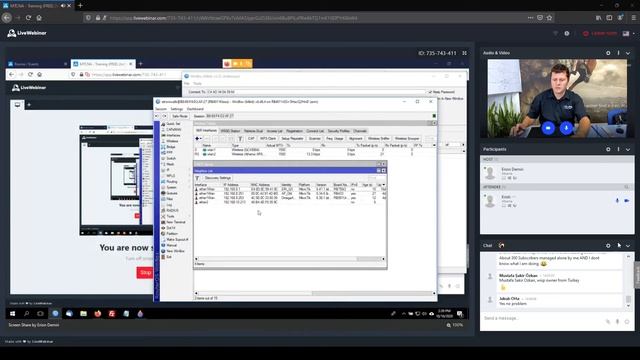Open Dashboard menu in Winbox
The image size is (640, 360).
click(195, 109)
